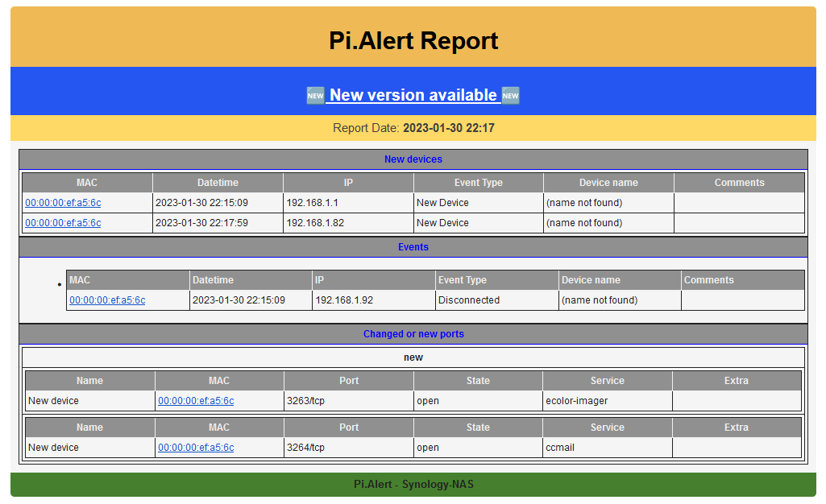Open the ecolor-imager port MAC link

[x=195, y=400]
